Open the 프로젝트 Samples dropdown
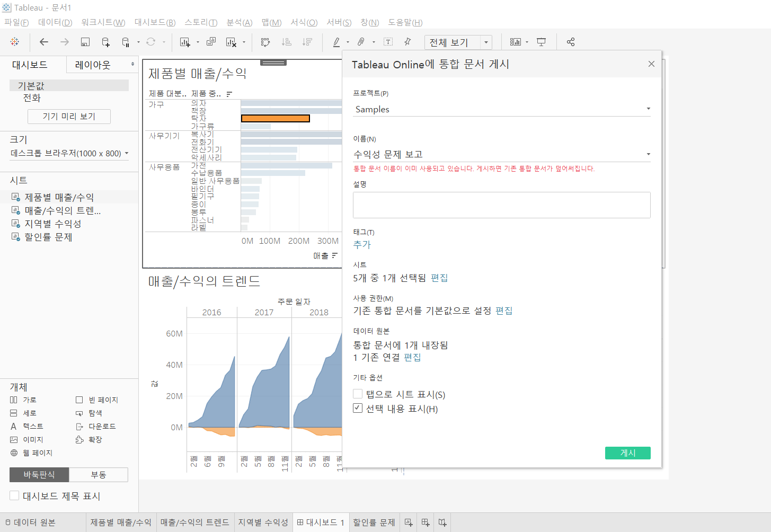Viewport: 771px width, 532px height. [x=502, y=109]
